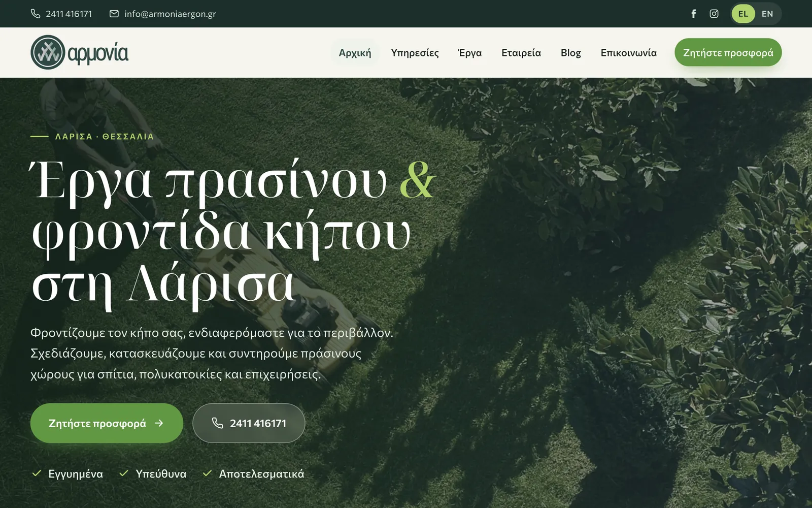Click the phone icon in top bar
Viewport: 812px width, 508px height.
[x=36, y=14]
